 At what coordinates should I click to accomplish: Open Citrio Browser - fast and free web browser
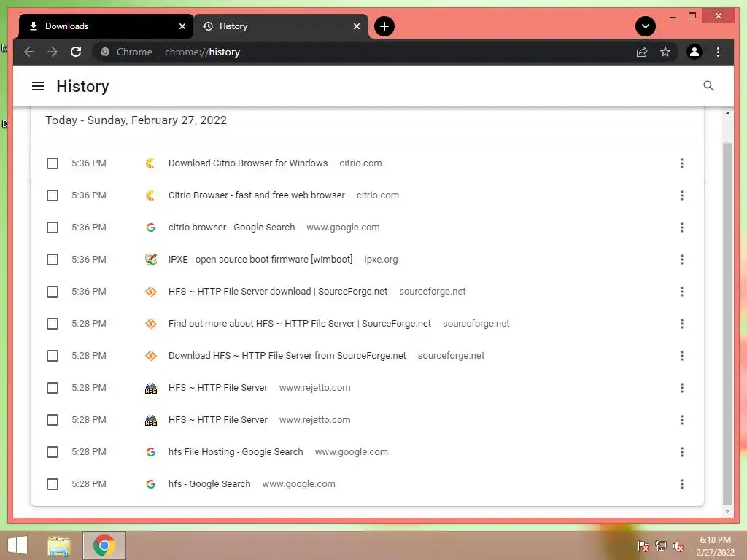(256, 195)
